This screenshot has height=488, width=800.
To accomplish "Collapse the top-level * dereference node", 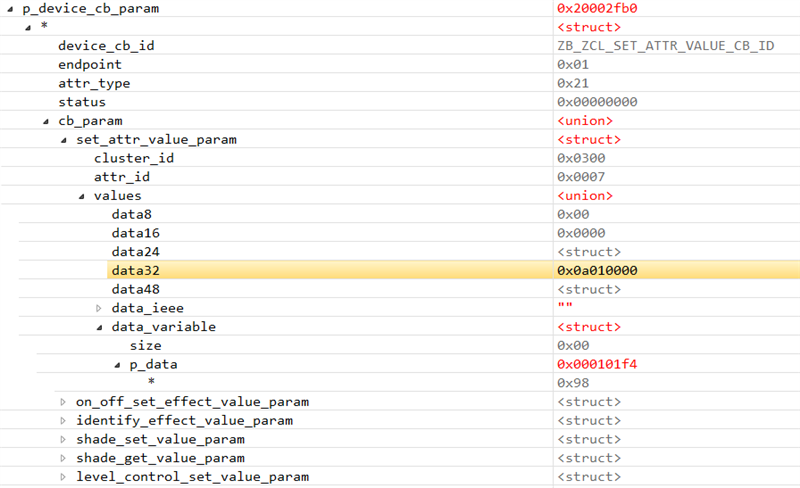I will point(28,28).
